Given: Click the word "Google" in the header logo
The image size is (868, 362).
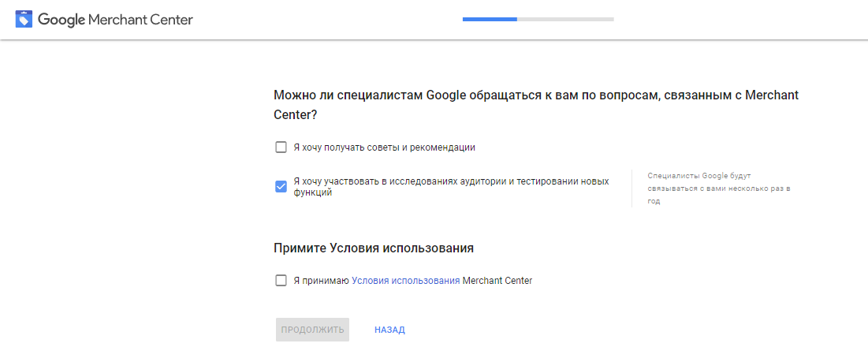Looking at the screenshot, I should click(x=61, y=21).
